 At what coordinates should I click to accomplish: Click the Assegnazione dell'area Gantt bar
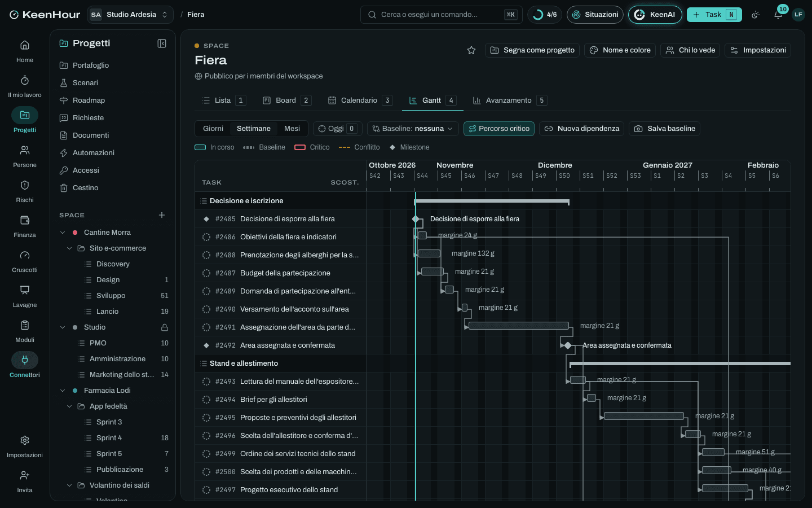click(x=519, y=326)
